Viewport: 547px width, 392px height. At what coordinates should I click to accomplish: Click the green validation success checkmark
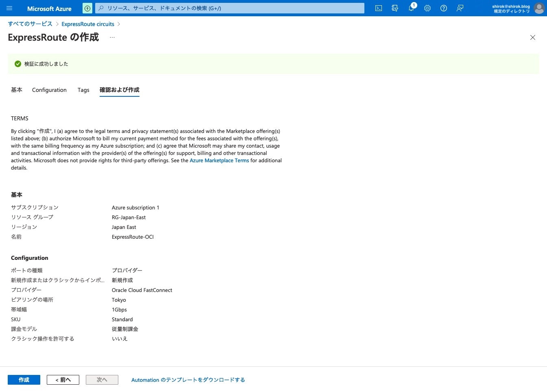(x=18, y=64)
